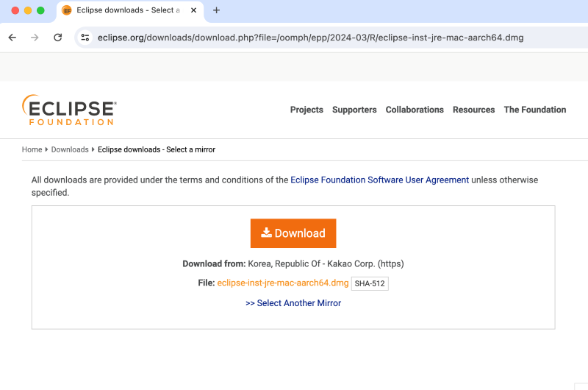Click the macOS red close window button
Screen dimensions: 588x390
click(15, 10)
